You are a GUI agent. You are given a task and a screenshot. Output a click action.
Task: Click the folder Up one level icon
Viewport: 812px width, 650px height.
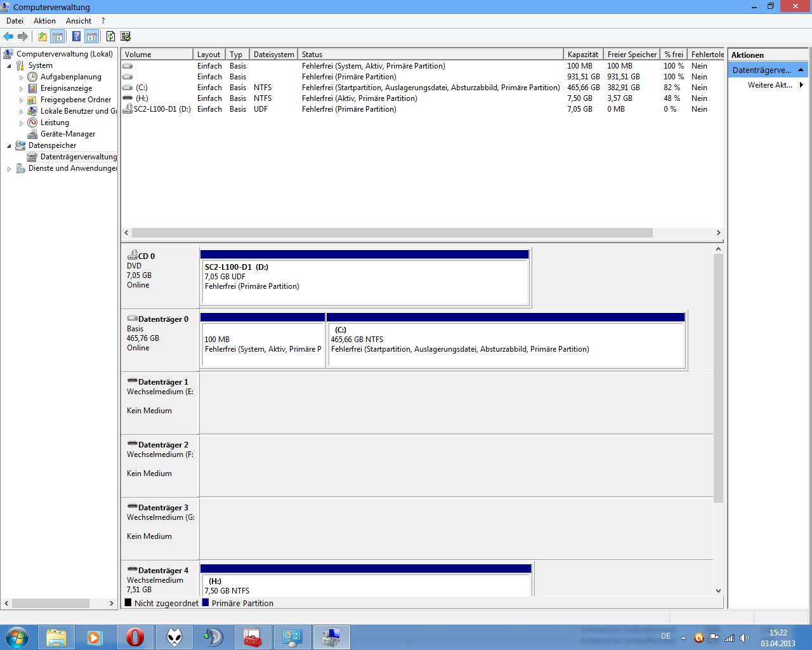click(42, 36)
